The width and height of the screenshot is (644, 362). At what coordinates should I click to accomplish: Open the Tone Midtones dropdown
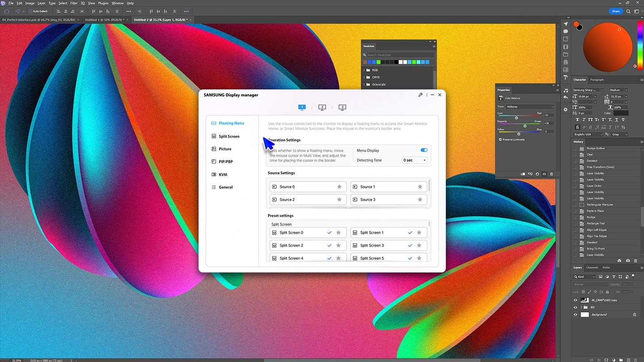click(530, 106)
